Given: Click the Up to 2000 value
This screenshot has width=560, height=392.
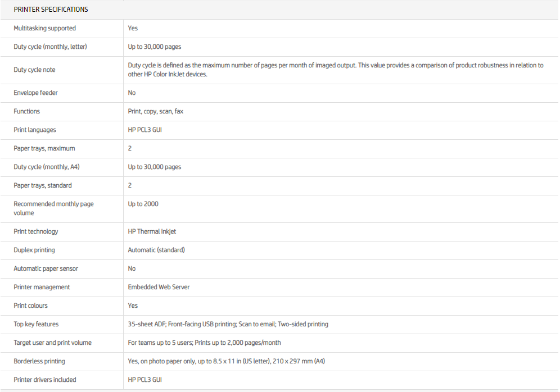Looking at the screenshot, I should pos(143,204).
